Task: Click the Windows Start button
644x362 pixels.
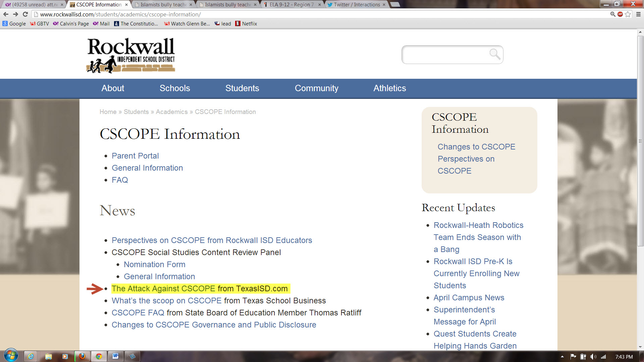Action: pos(11,356)
